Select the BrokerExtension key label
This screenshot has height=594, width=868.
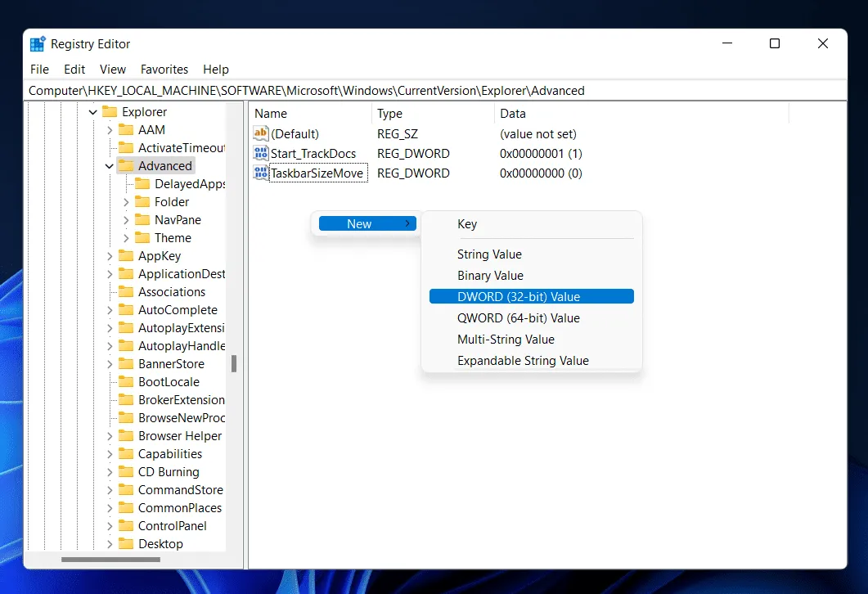pos(182,400)
